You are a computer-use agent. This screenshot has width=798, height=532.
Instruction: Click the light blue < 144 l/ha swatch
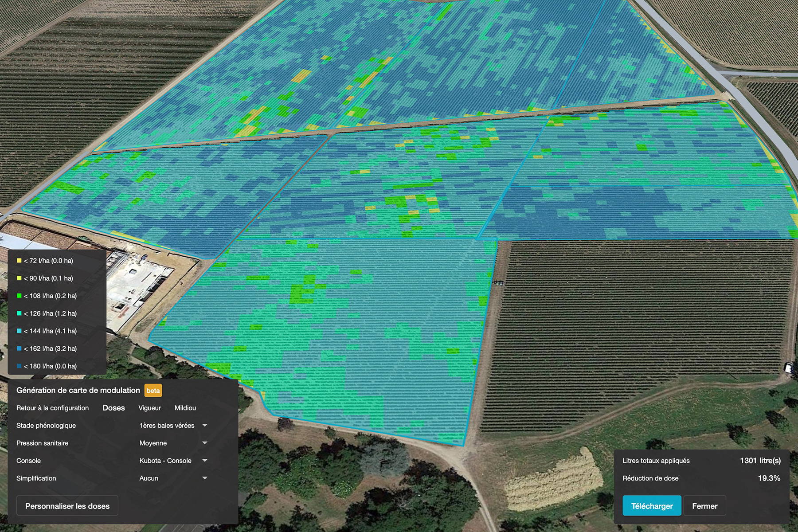(x=19, y=331)
